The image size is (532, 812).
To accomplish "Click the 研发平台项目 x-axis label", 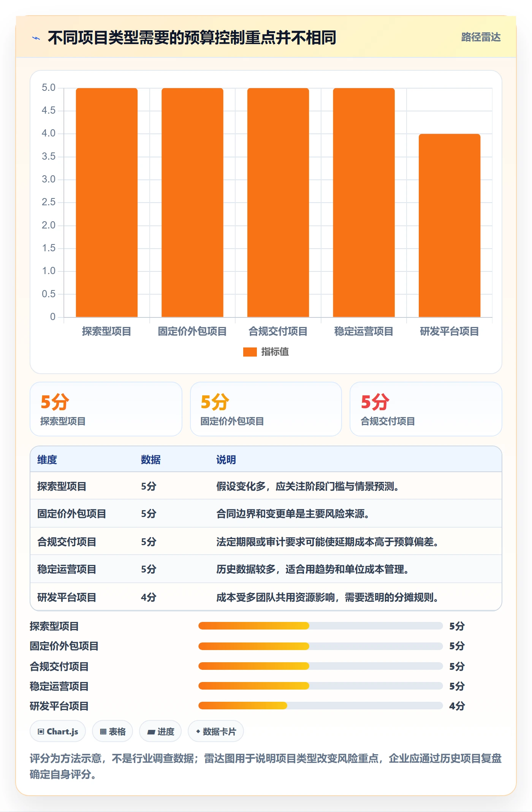I will pos(450,331).
